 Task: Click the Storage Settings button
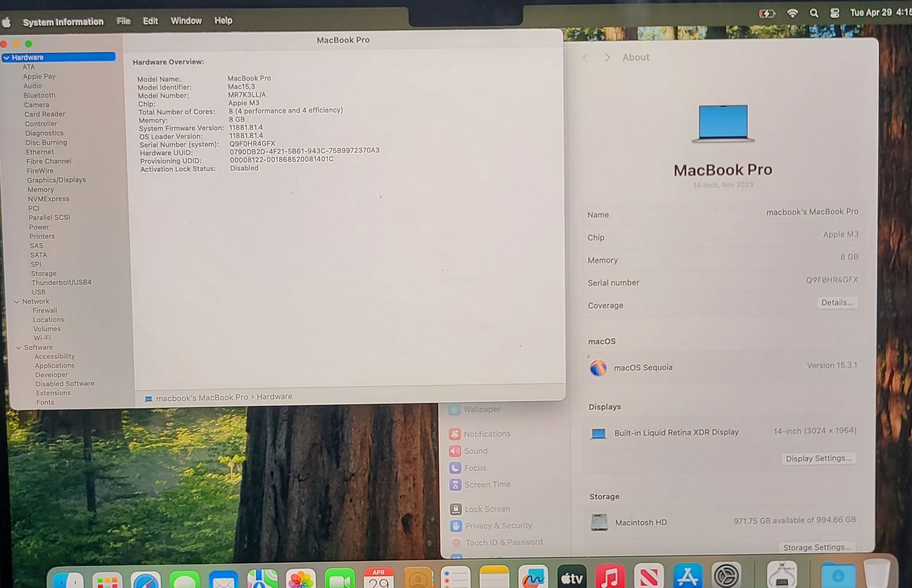[816, 548]
